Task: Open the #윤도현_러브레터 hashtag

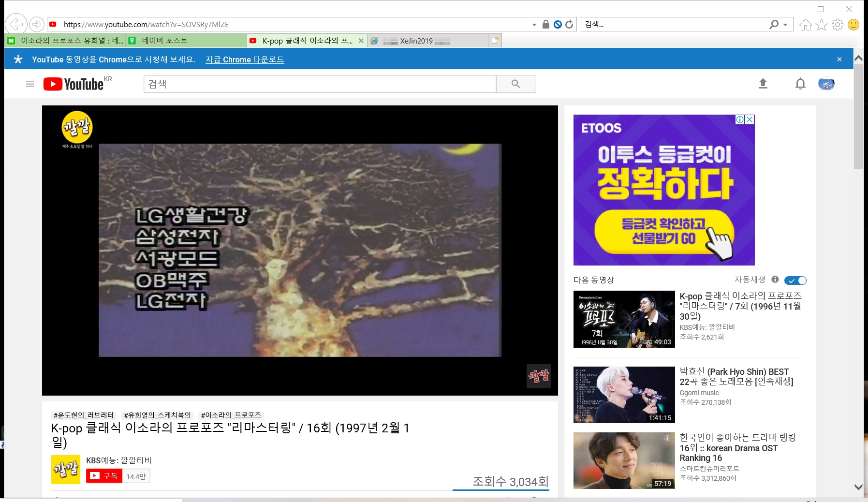Action: point(84,415)
